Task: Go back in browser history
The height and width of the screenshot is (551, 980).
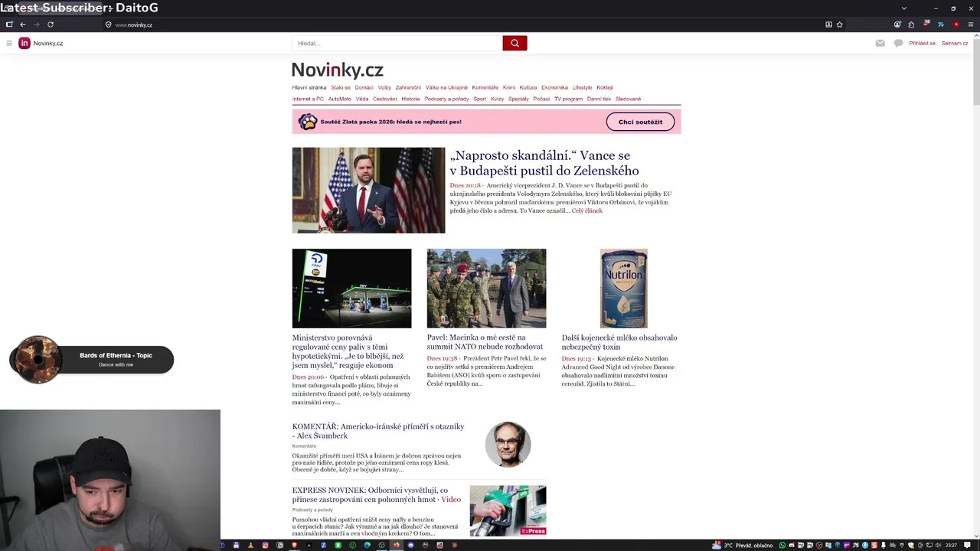Action: [23, 24]
